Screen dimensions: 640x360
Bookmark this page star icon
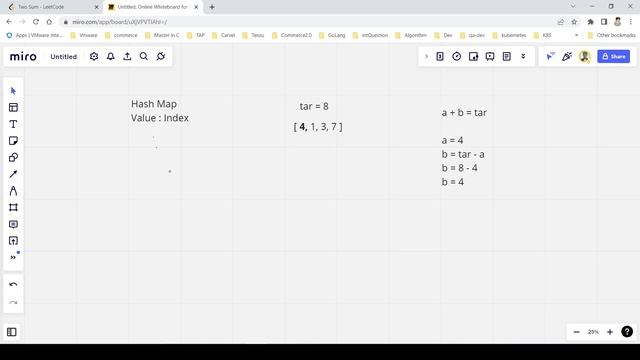tap(574, 22)
